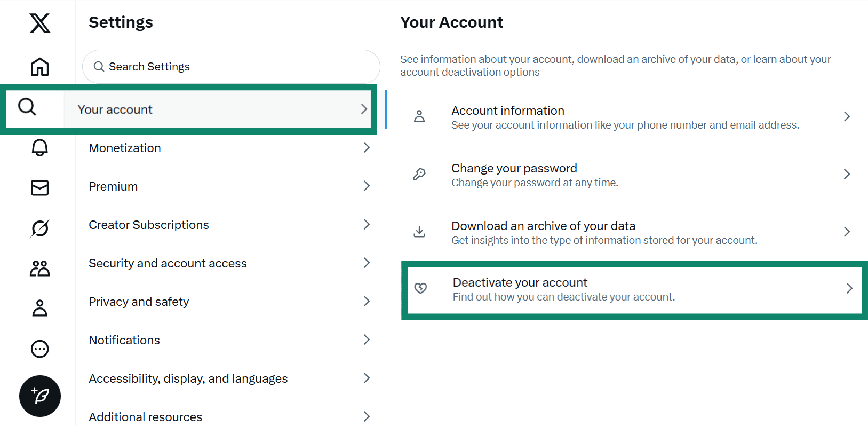868x426 pixels.
Task: Open Messages via envelope icon
Action: [39, 188]
